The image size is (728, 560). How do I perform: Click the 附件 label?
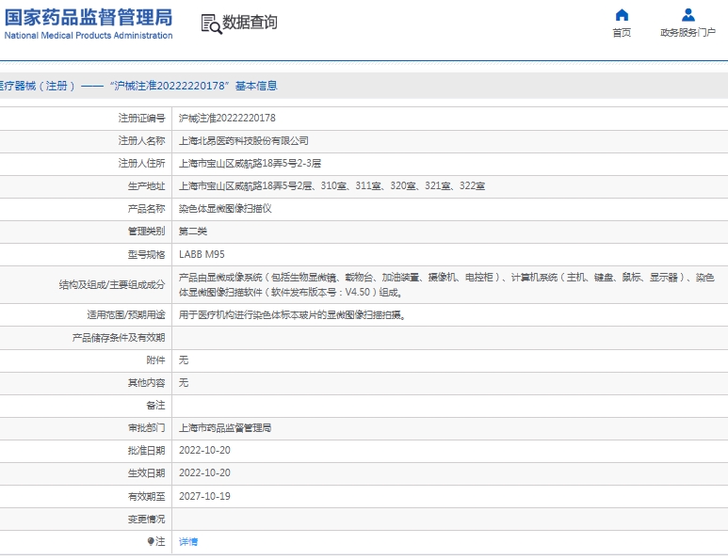[x=155, y=360]
